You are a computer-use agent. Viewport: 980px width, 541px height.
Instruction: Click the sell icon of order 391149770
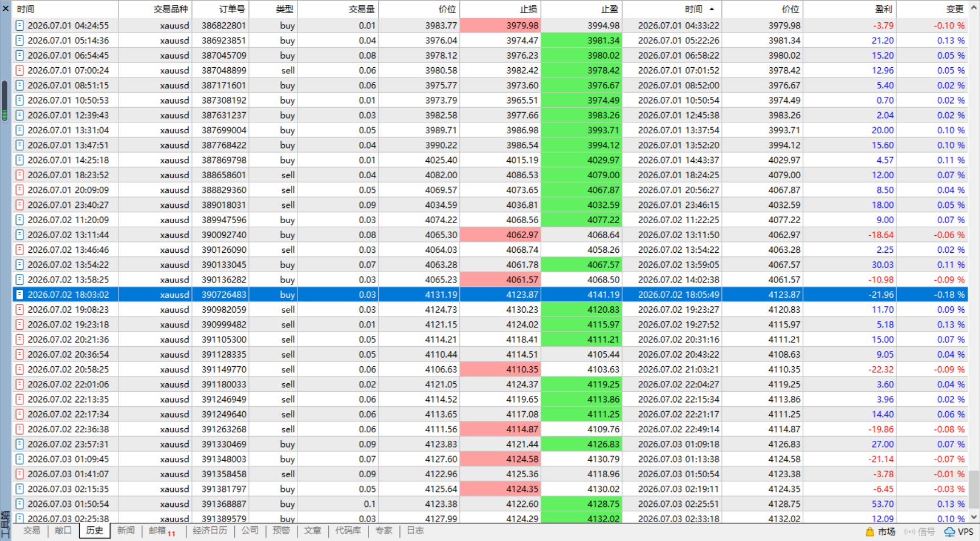pos(19,369)
